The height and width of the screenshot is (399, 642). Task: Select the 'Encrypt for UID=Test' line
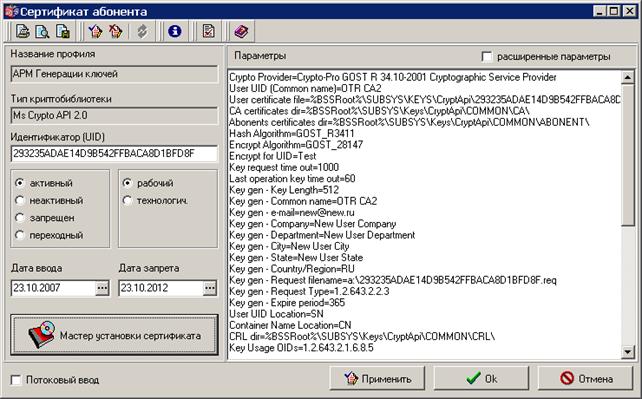coord(273,156)
